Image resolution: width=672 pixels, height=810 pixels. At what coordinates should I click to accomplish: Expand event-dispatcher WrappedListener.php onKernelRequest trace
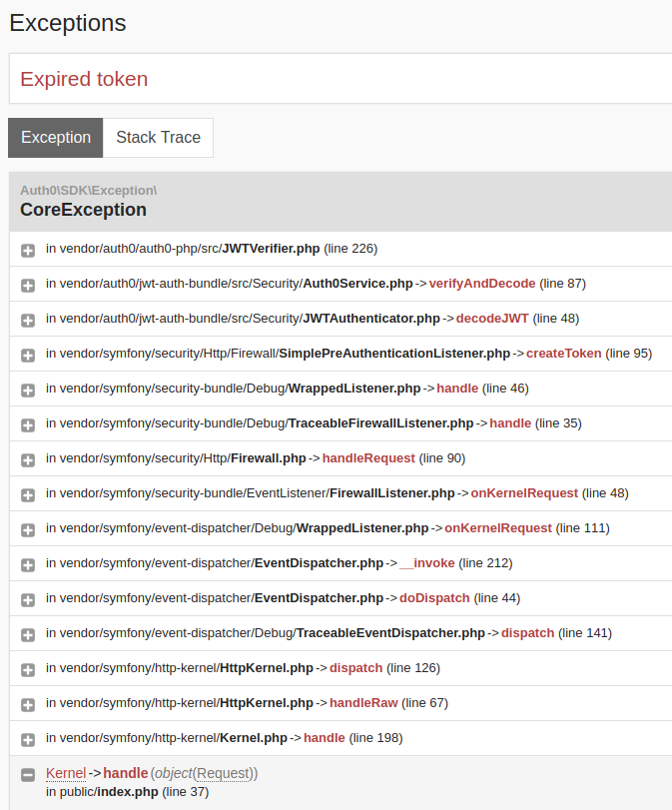(x=28, y=530)
